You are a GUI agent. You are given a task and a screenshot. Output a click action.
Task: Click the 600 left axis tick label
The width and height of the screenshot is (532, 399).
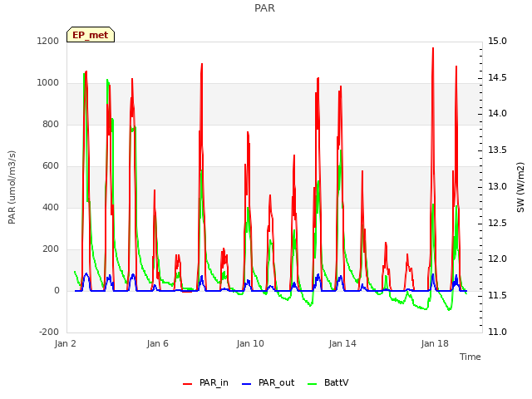click(51, 166)
